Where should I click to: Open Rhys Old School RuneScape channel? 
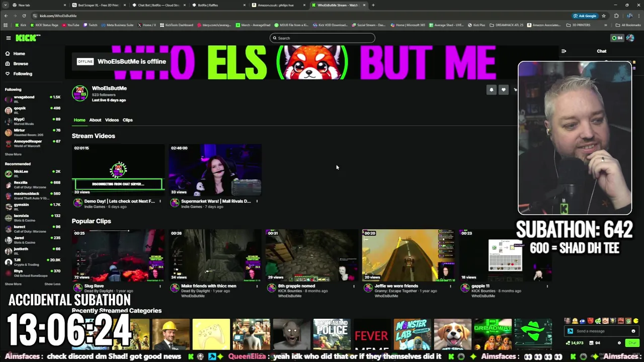[32, 273]
